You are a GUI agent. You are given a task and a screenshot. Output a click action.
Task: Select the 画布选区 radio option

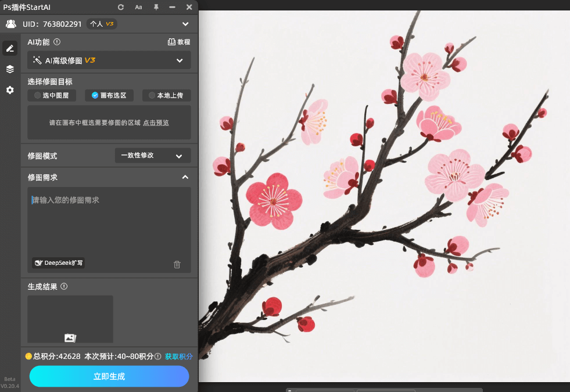109,95
